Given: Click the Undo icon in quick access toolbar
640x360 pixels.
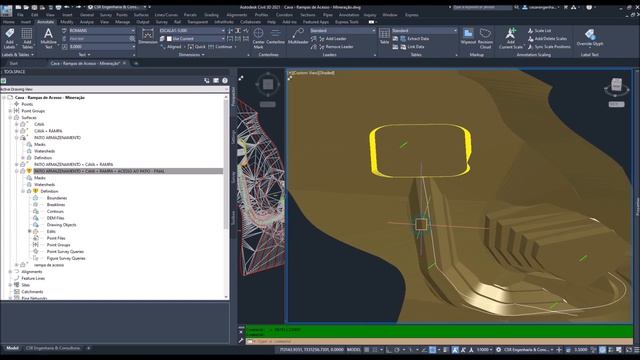Looking at the screenshot, I should pyautogui.click(x=67, y=7).
